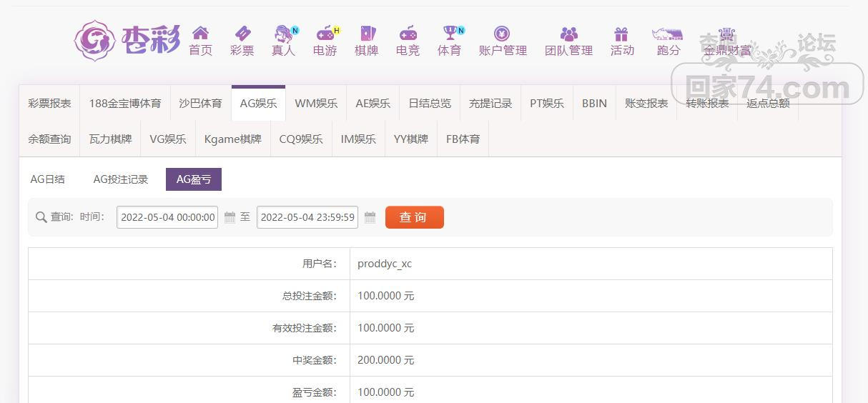Open calendar picker for start date
Viewport: 868px width, 403px height.
point(230,217)
